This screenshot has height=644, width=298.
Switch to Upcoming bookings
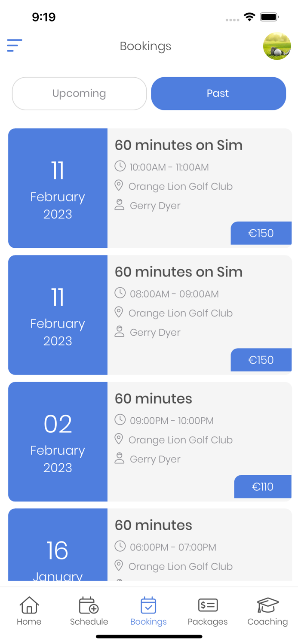point(79,94)
